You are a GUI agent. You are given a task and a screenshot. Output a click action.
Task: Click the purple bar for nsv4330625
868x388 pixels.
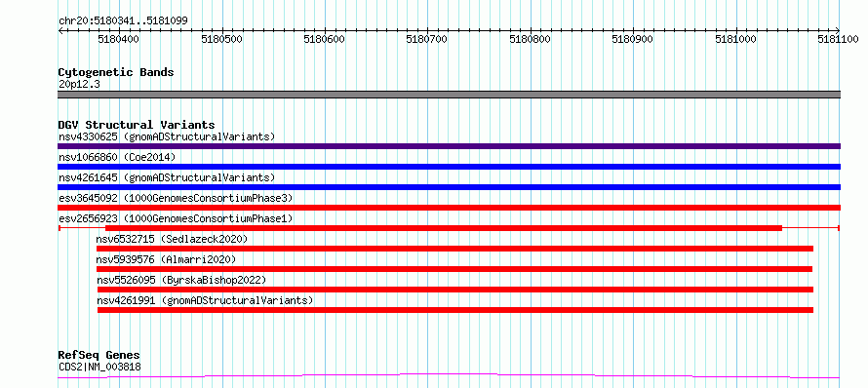coord(449,146)
